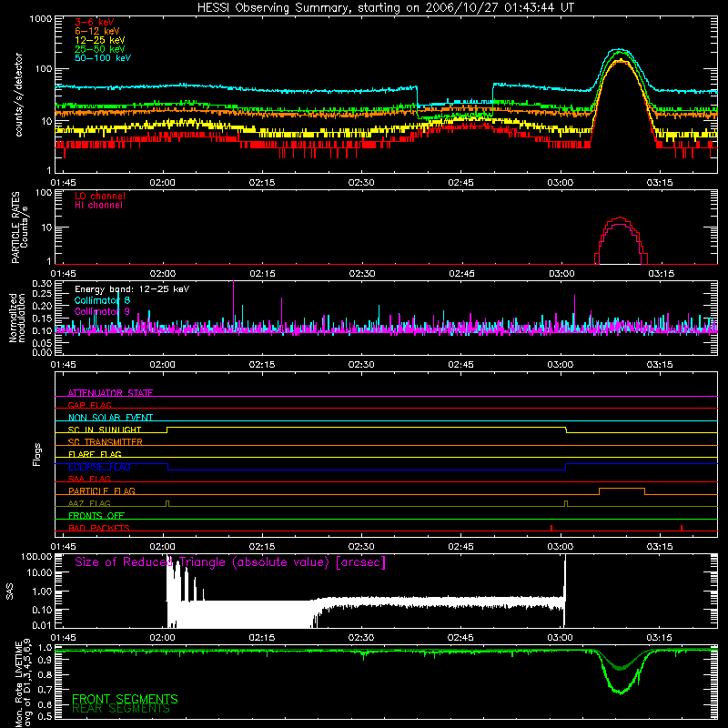This screenshot has width=728, height=728.
Task: Click the HESSI Observing Summary title text
Action: pyautogui.click(x=386, y=8)
